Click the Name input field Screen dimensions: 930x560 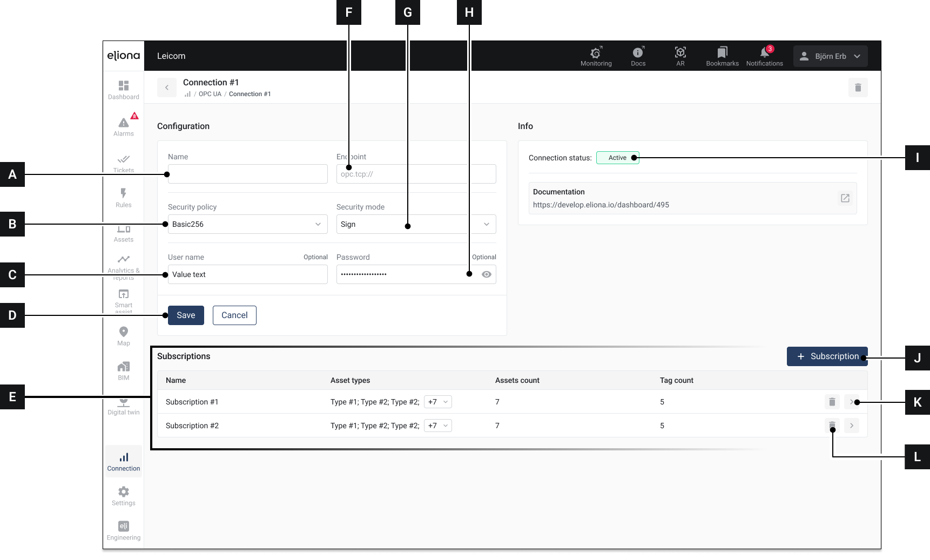pos(247,174)
